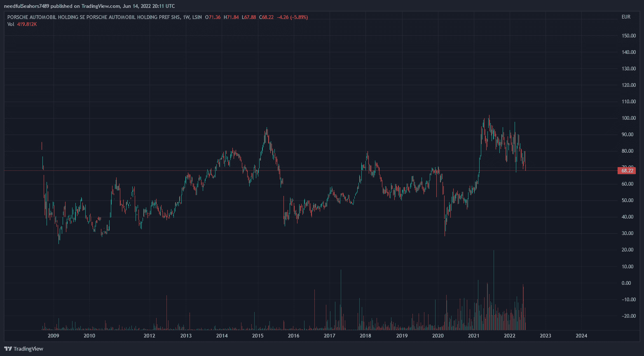
Task: Click the 2020 year marker on time axis
Action: (438, 336)
